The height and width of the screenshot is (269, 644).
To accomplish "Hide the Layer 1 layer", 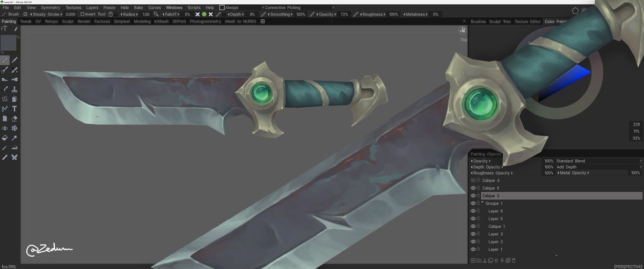I will coord(473,250).
